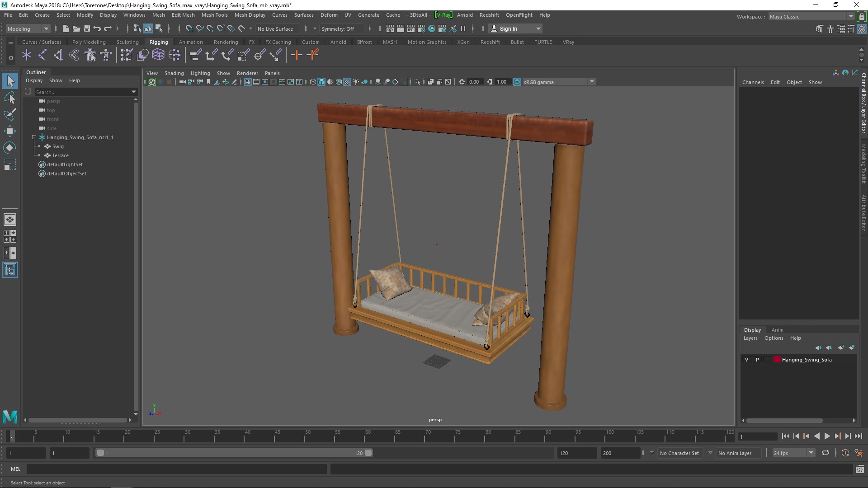Click the MEL script language button
The image size is (868, 488).
16,469
